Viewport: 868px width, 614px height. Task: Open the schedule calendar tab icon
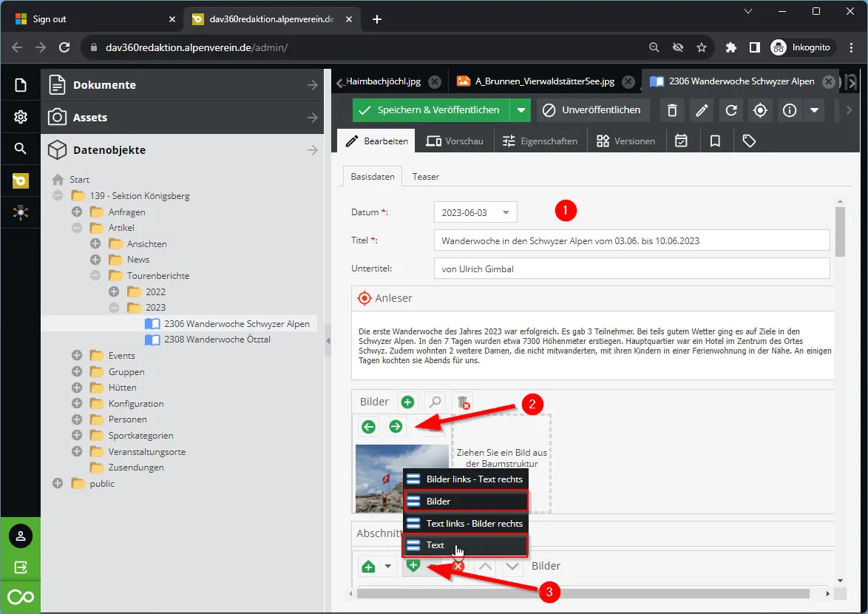click(682, 141)
